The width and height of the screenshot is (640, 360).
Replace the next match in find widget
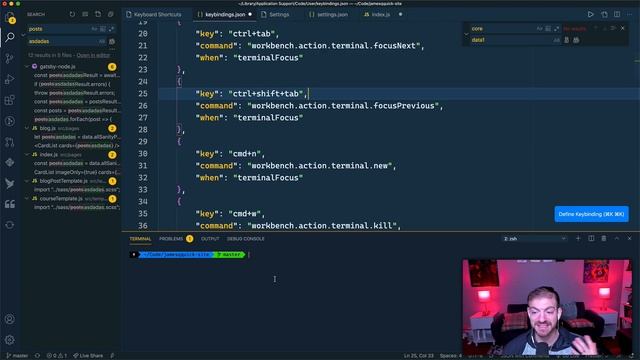(567, 40)
